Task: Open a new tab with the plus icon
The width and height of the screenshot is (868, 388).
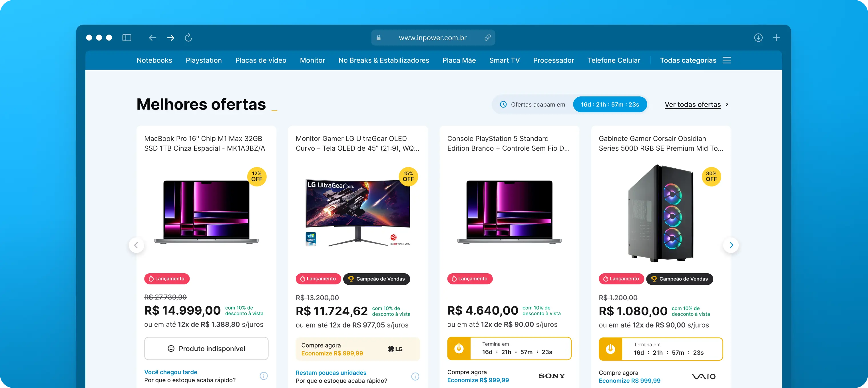Action: point(776,38)
